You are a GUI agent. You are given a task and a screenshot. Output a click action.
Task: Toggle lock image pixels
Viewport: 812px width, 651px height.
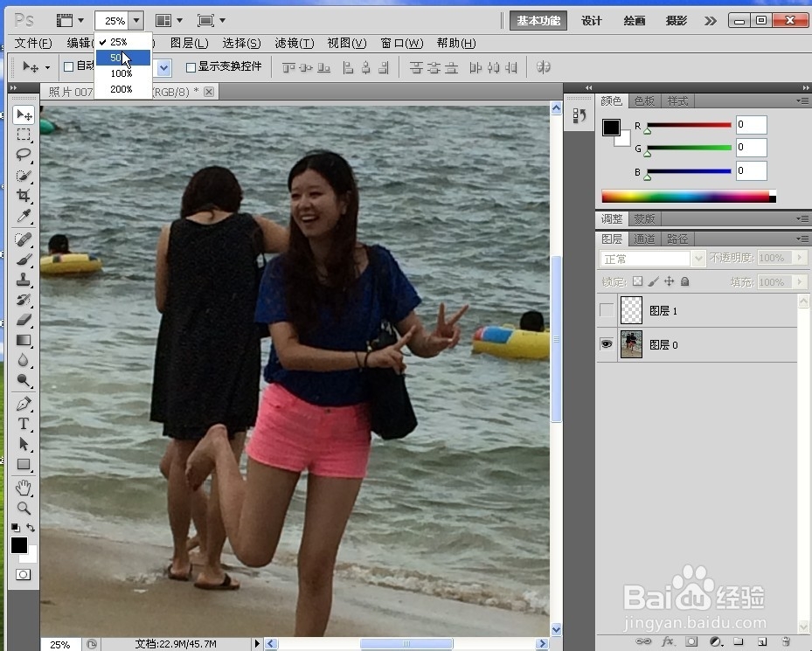point(654,281)
